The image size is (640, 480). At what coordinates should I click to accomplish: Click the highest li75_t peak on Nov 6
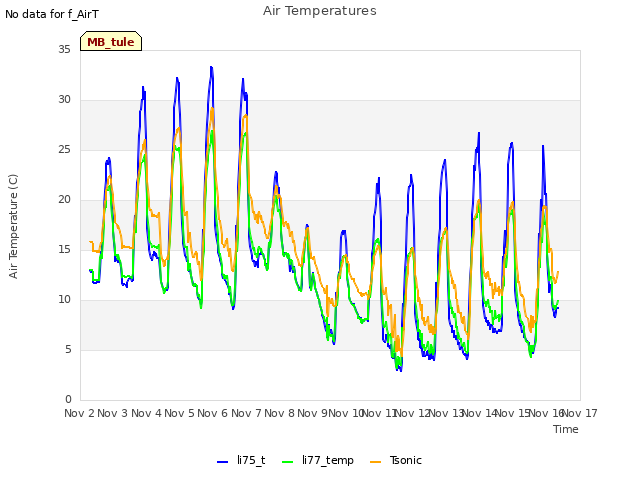211,67
